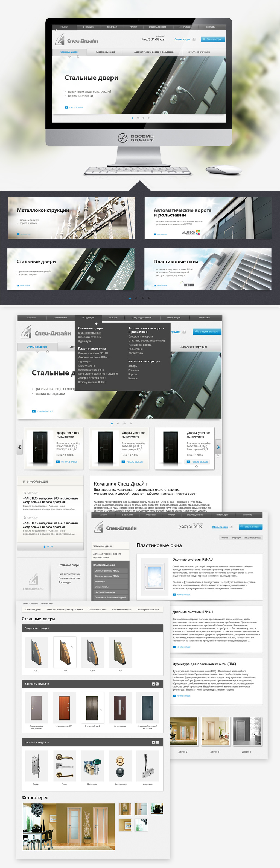Select first hero slider dot on the iMac screen

pyautogui.click(x=132, y=118)
